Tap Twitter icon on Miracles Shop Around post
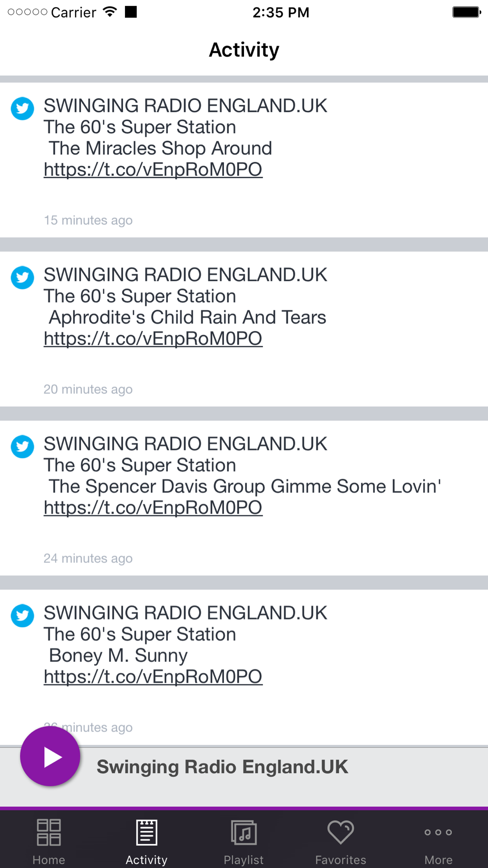 pos(22,108)
